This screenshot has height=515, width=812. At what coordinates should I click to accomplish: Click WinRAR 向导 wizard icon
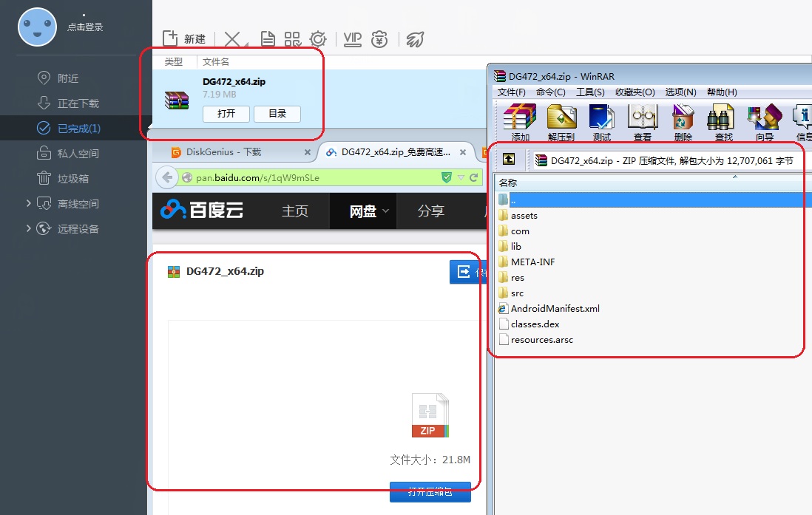[765, 122]
